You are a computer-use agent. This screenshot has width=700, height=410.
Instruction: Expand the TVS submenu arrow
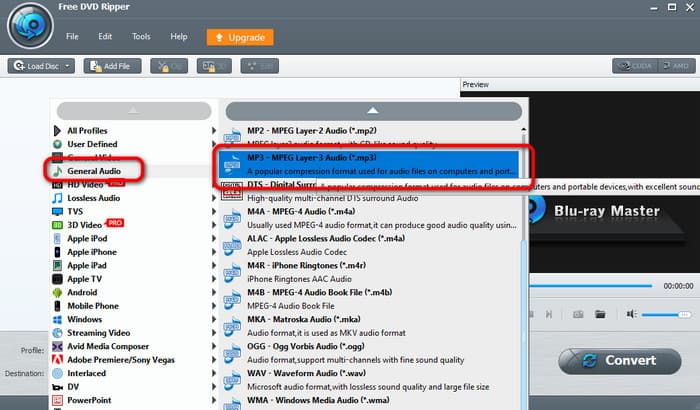click(214, 211)
